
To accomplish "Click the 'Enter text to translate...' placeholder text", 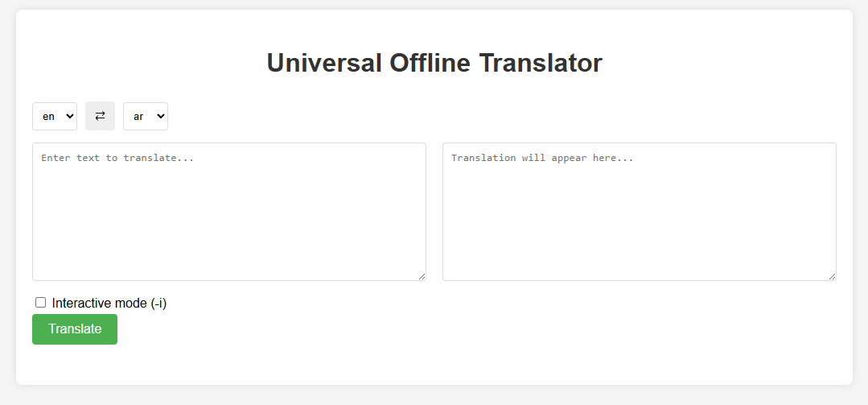I will tap(117, 158).
